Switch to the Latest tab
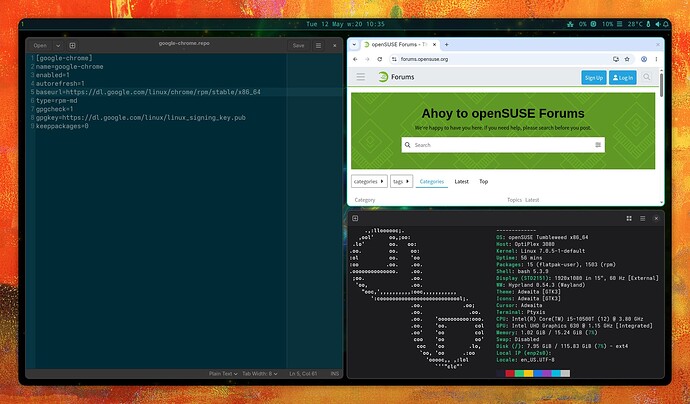Screen dimensions: 690x404 tap(462, 181)
